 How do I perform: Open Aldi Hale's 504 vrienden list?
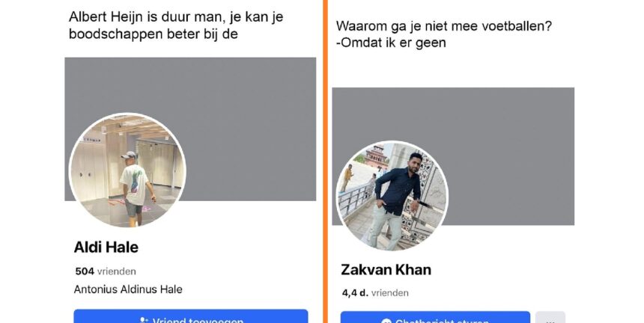tap(106, 271)
